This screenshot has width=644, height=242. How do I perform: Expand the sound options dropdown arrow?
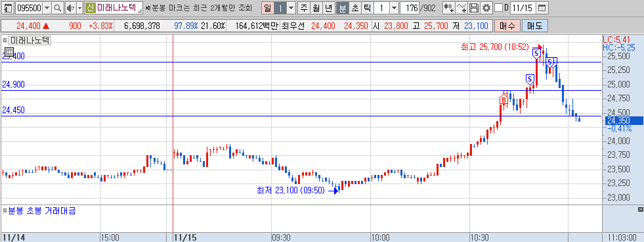[x=79, y=8]
